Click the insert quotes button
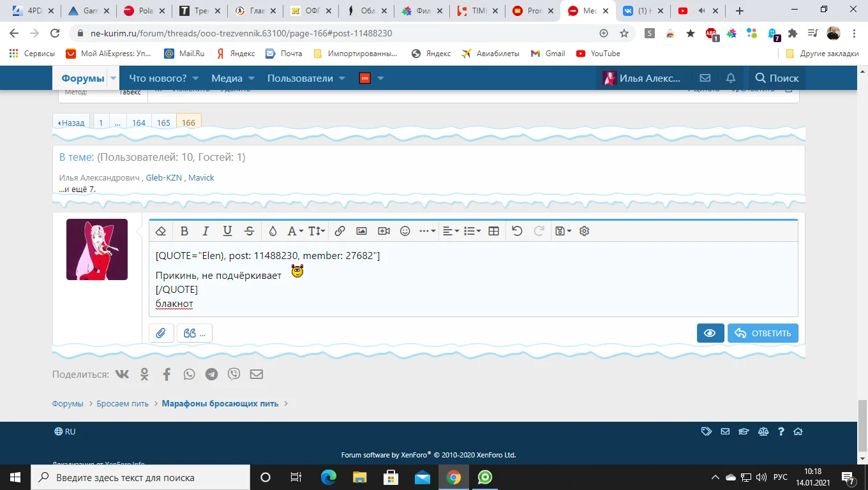 point(195,333)
